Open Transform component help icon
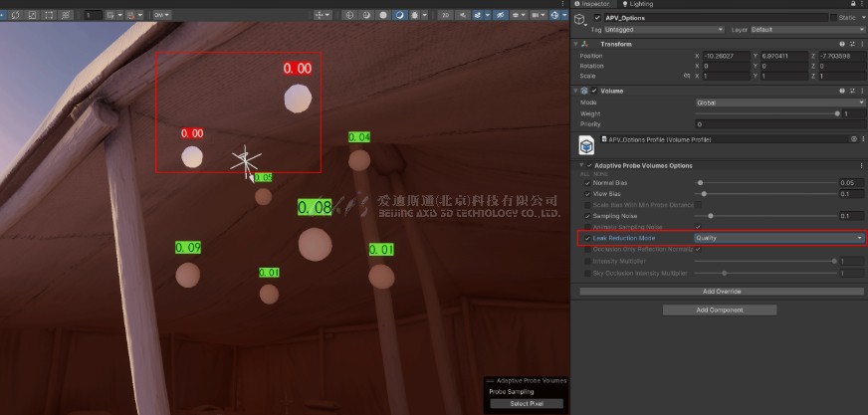The width and height of the screenshot is (868, 415). click(x=842, y=44)
